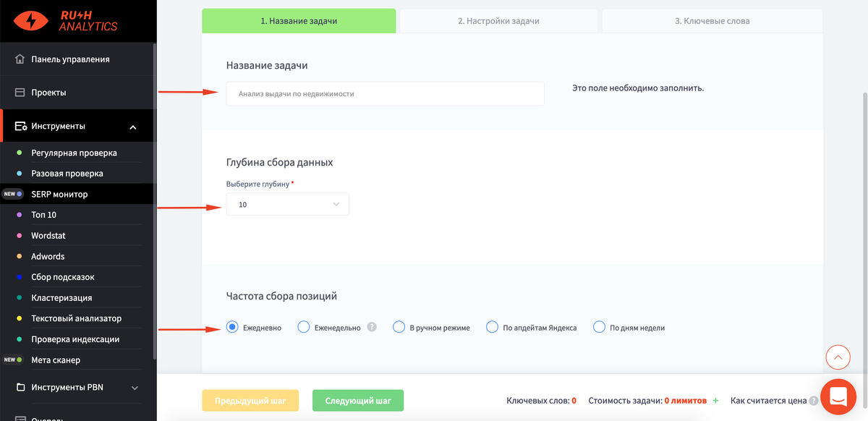Click the Следующий шаг button
The width and height of the screenshot is (868, 421).
tap(358, 401)
